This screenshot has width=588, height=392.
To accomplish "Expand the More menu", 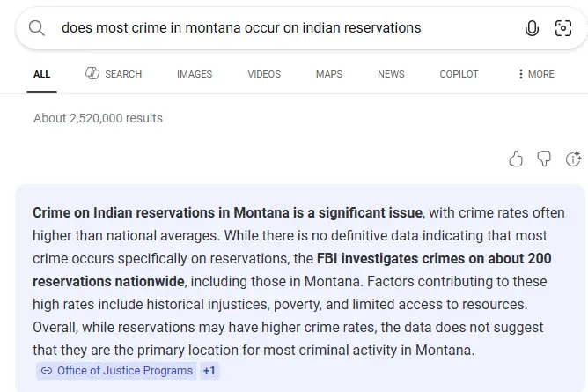I will 536,74.
